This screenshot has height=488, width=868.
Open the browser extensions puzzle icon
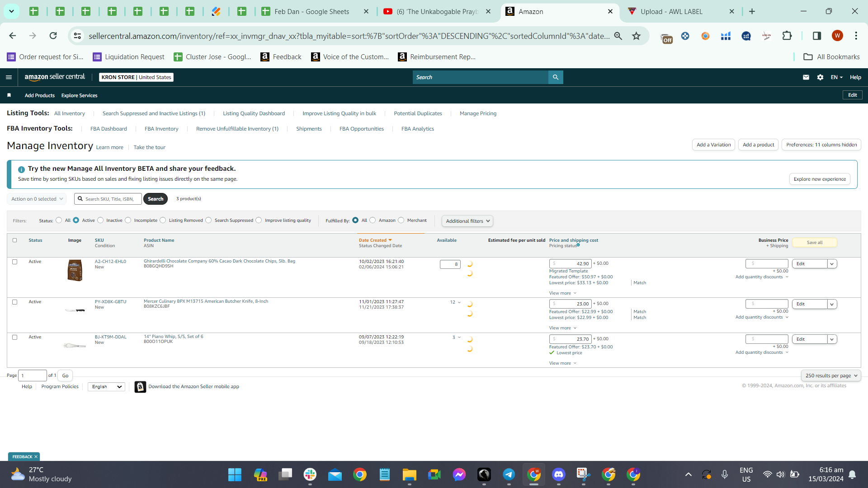pyautogui.click(x=787, y=36)
